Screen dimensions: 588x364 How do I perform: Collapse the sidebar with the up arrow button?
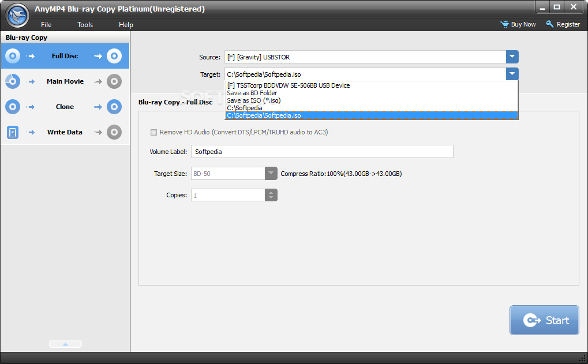65,344
